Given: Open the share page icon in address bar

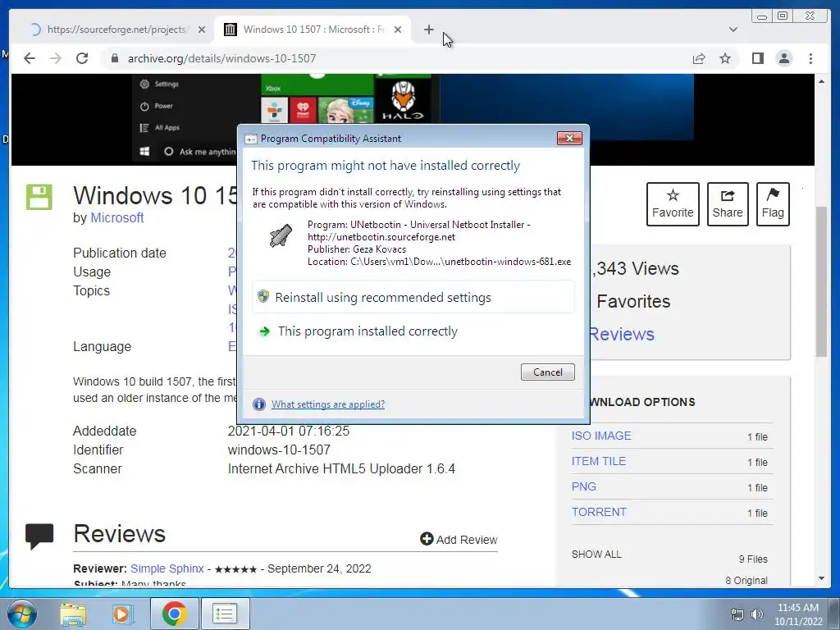Looking at the screenshot, I should [699, 58].
